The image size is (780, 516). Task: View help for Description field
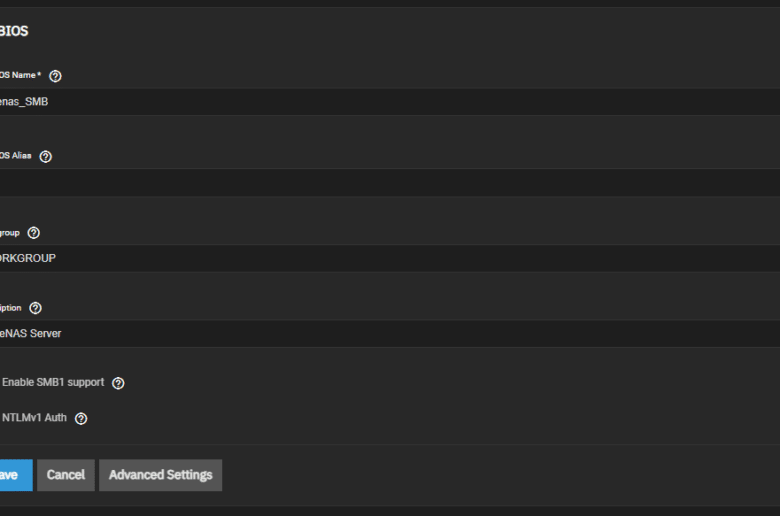(x=35, y=308)
